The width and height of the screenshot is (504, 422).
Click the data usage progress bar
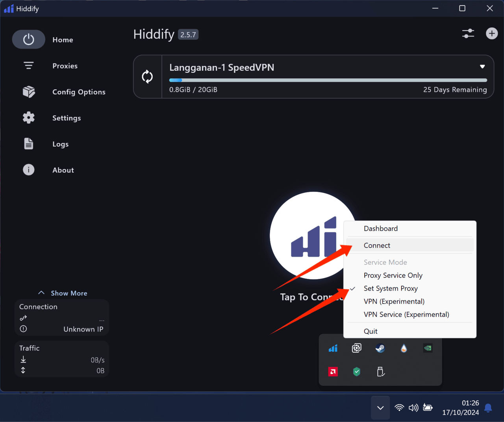point(328,80)
